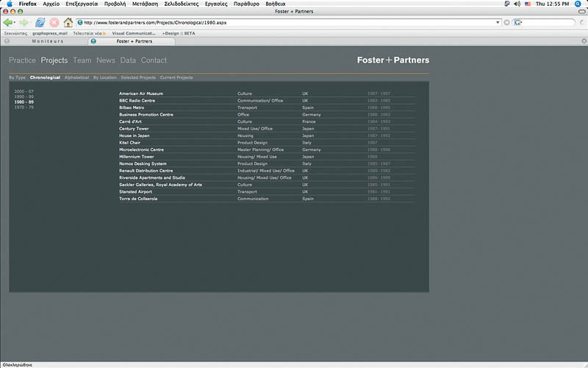
Task: Open Spotlight search icon
Action: pos(578,4)
